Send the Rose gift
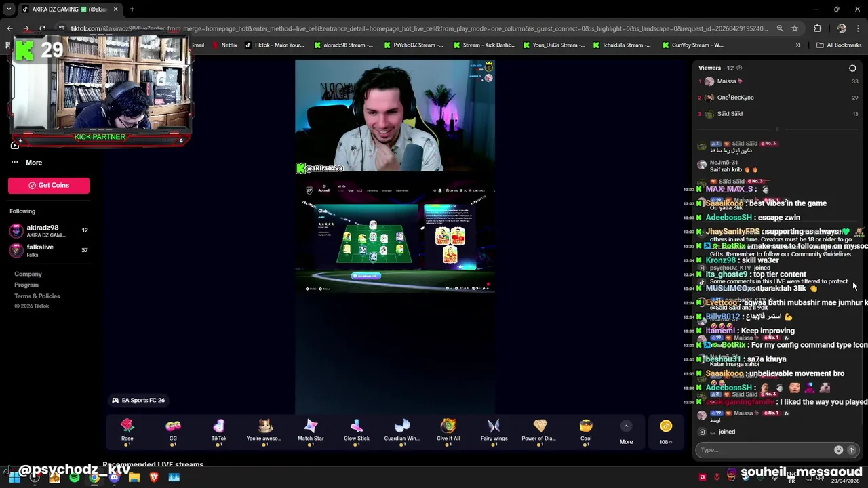Image resolution: width=868 pixels, height=488 pixels. (x=127, y=431)
